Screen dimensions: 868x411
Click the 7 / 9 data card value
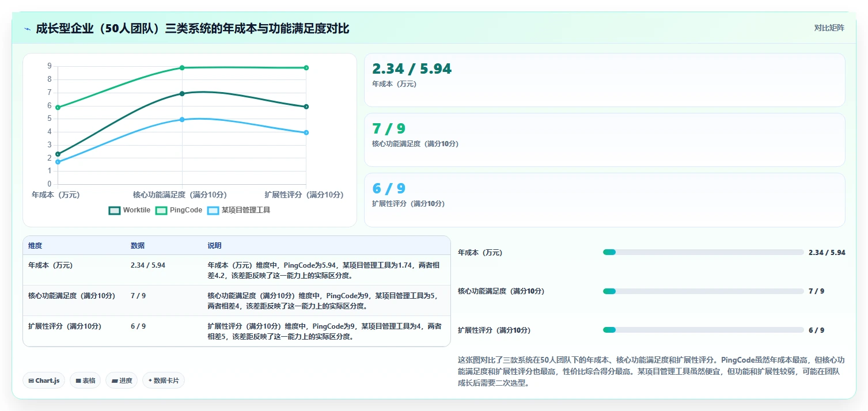[389, 129]
